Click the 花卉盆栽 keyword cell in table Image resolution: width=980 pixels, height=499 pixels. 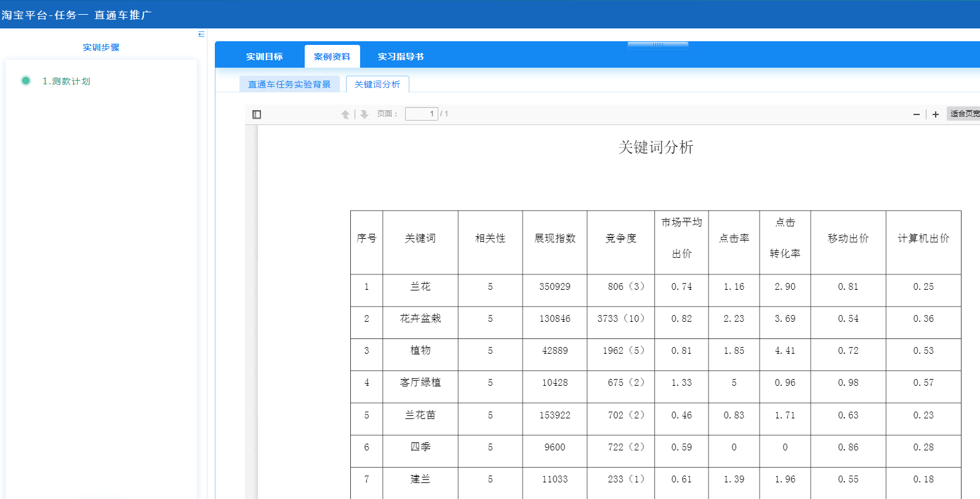[x=420, y=319]
